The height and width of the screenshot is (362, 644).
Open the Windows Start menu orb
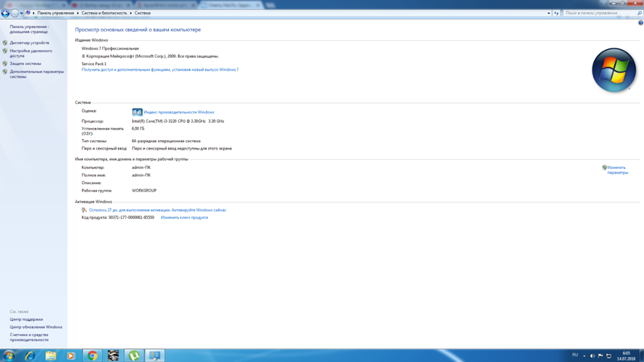(x=9, y=356)
